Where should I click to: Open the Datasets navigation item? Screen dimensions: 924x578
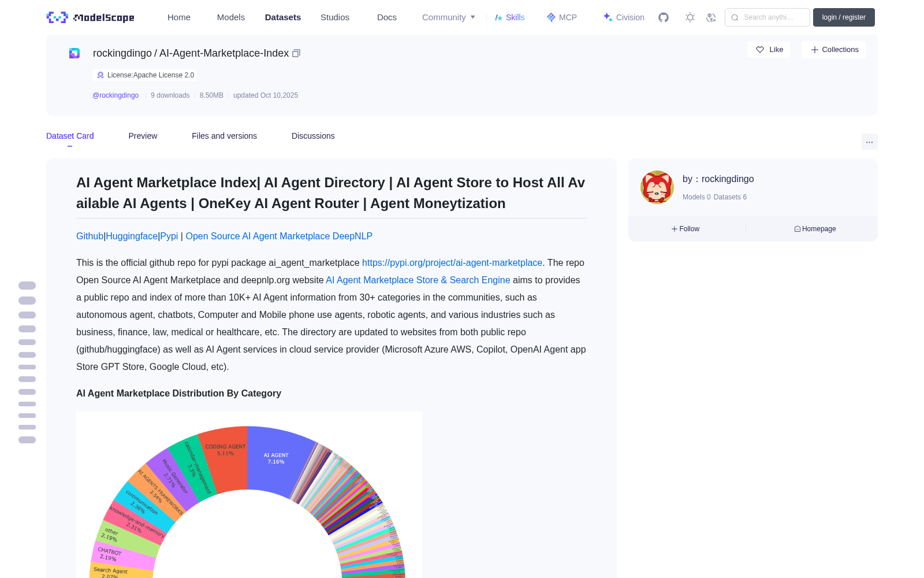point(283,17)
